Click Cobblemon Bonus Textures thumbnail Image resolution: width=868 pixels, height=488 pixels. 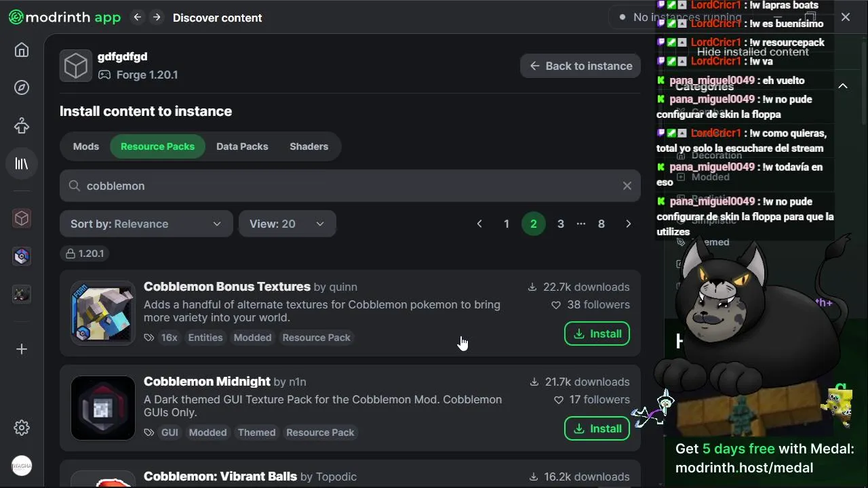[103, 313]
